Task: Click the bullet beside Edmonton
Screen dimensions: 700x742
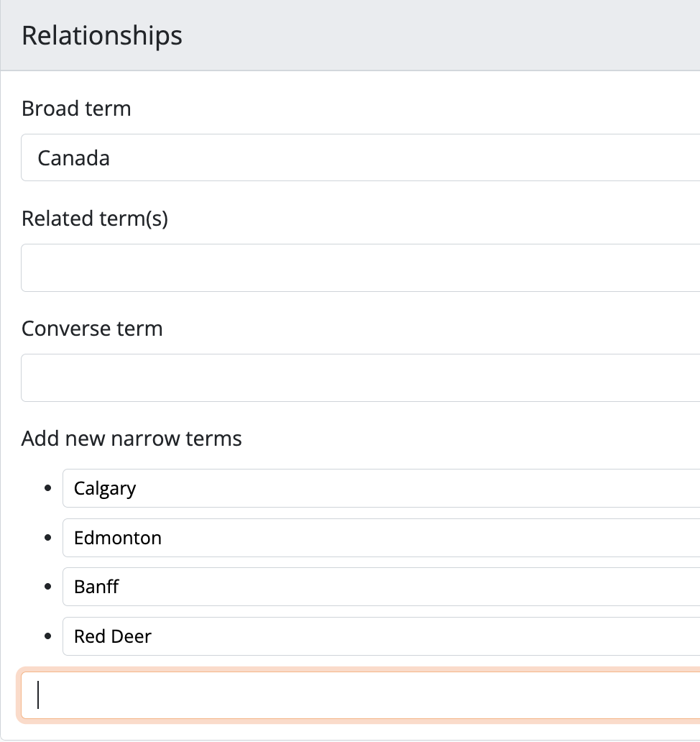Action: click(48, 538)
